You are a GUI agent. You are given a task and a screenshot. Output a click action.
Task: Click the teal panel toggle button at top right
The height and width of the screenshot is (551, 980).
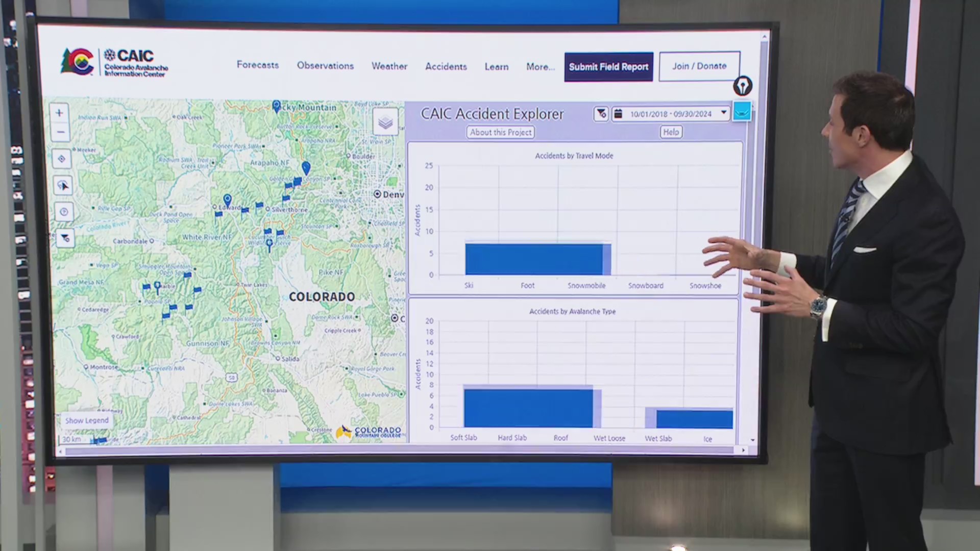coord(742,111)
